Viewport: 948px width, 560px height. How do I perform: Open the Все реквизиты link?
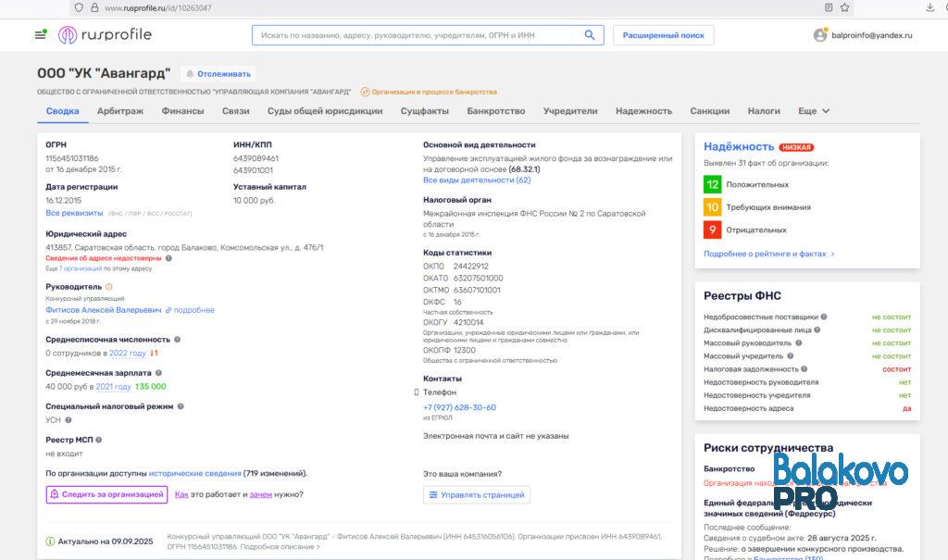click(x=74, y=213)
